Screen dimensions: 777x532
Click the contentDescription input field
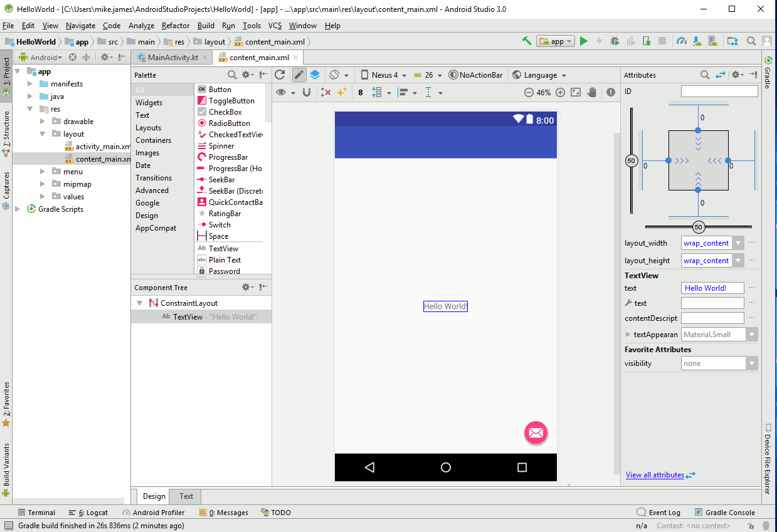click(x=712, y=318)
